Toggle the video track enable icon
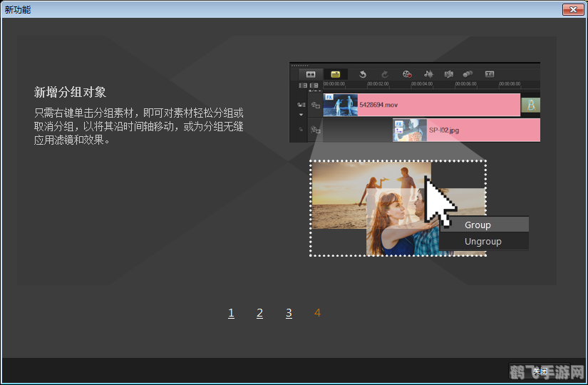The image size is (588, 385). pyautogui.click(x=315, y=105)
